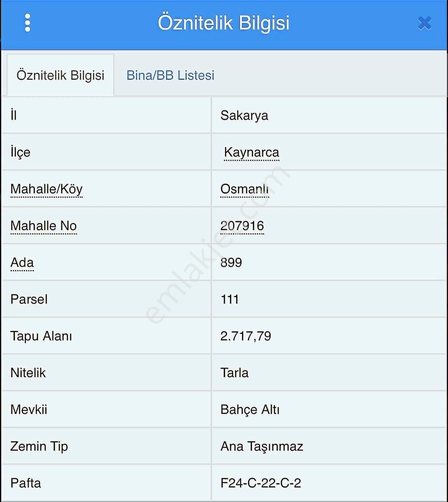Click the İl row label
This screenshot has width=448, height=502.
[13, 115]
